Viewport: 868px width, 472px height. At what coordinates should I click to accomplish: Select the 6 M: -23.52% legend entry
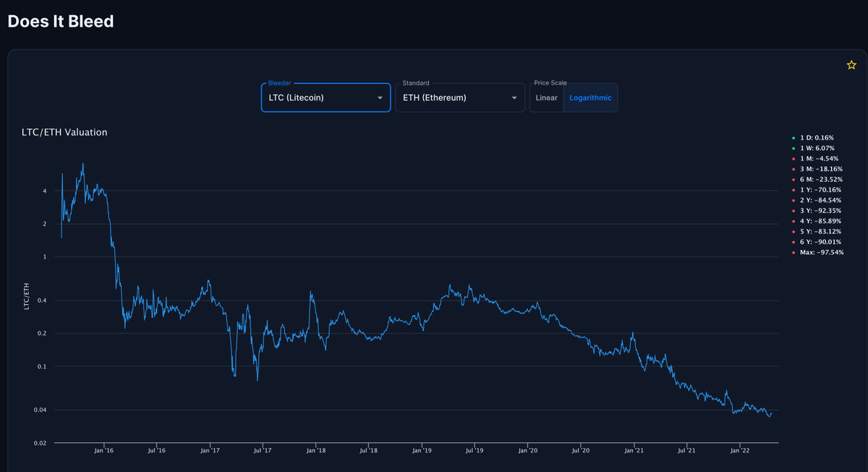click(821, 179)
